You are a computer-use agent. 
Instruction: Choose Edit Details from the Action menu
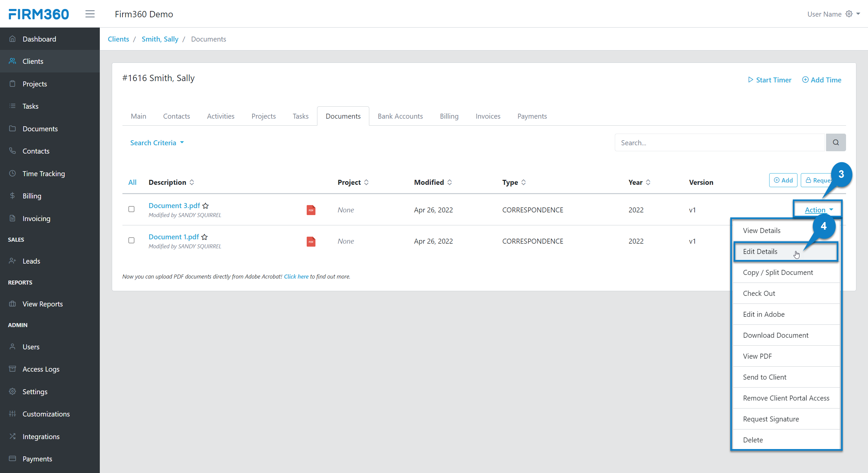(x=761, y=252)
